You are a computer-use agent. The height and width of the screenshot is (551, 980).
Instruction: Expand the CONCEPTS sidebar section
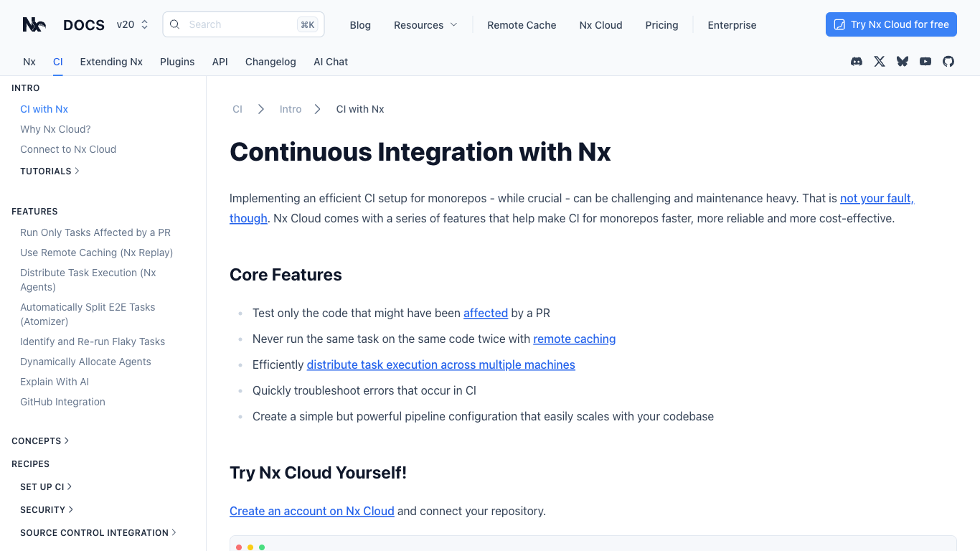(41, 441)
